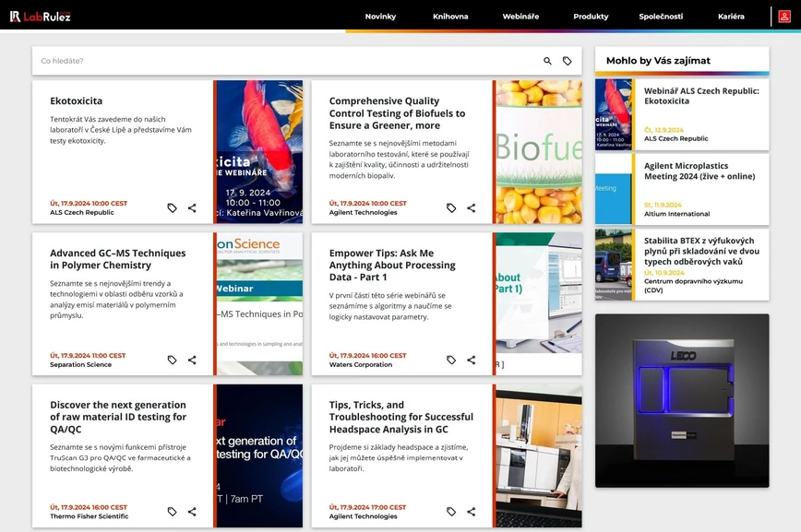
Task: Open the Kariéra page
Action: [731, 17]
